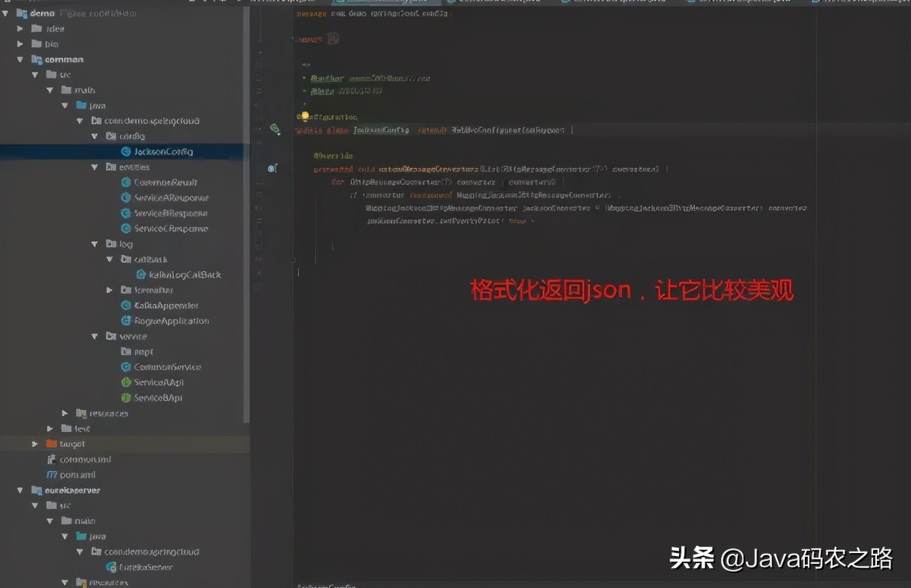Select the common.iml file name
The height and width of the screenshot is (588, 911).
[x=85, y=460]
